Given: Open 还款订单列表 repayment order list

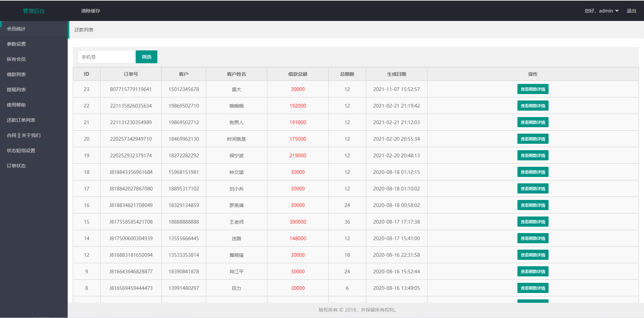Looking at the screenshot, I should click(x=20, y=120).
